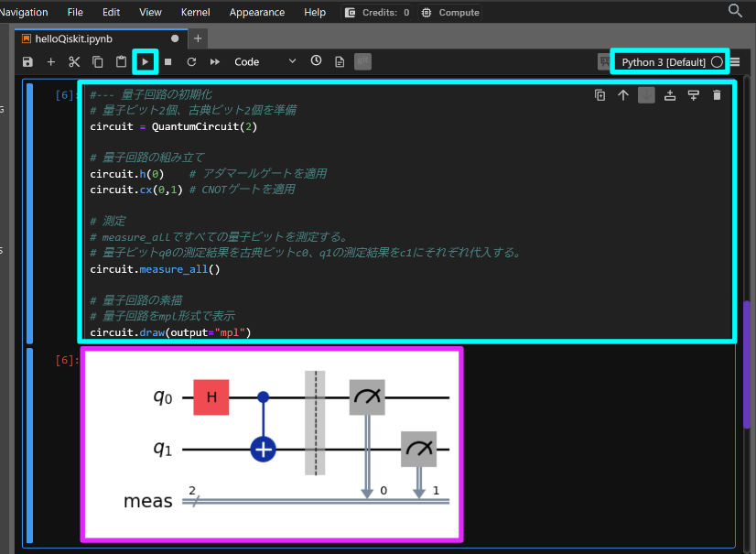Move the cell down with arrow icon

pyautogui.click(x=646, y=95)
